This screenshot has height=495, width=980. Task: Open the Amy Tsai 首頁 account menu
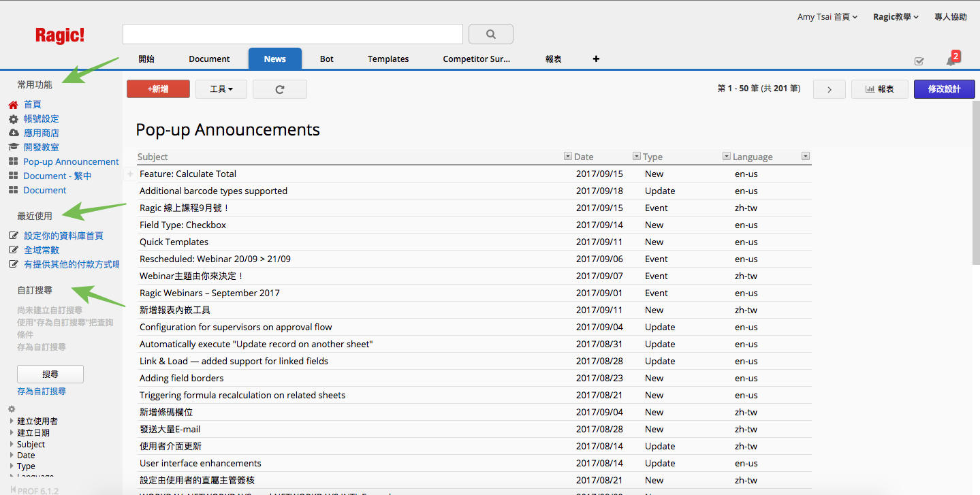pyautogui.click(x=827, y=17)
